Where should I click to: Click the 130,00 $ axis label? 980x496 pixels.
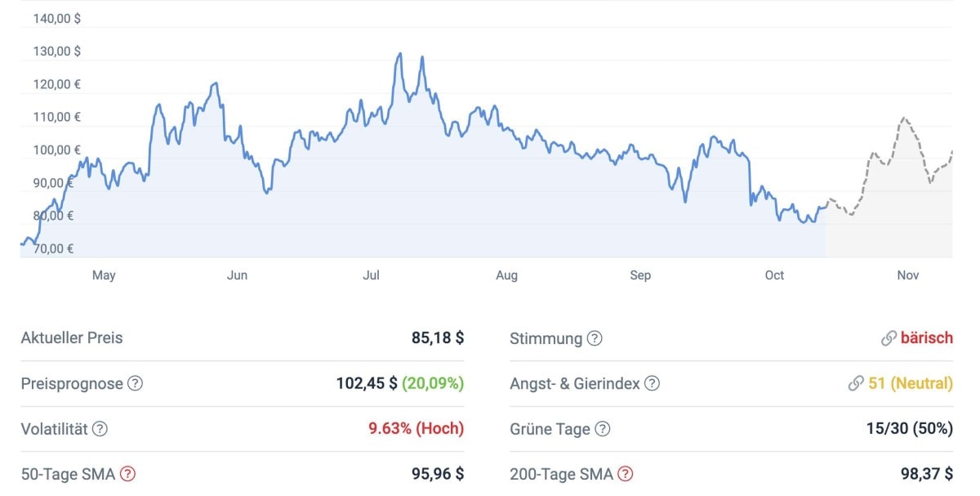tap(56, 51)
